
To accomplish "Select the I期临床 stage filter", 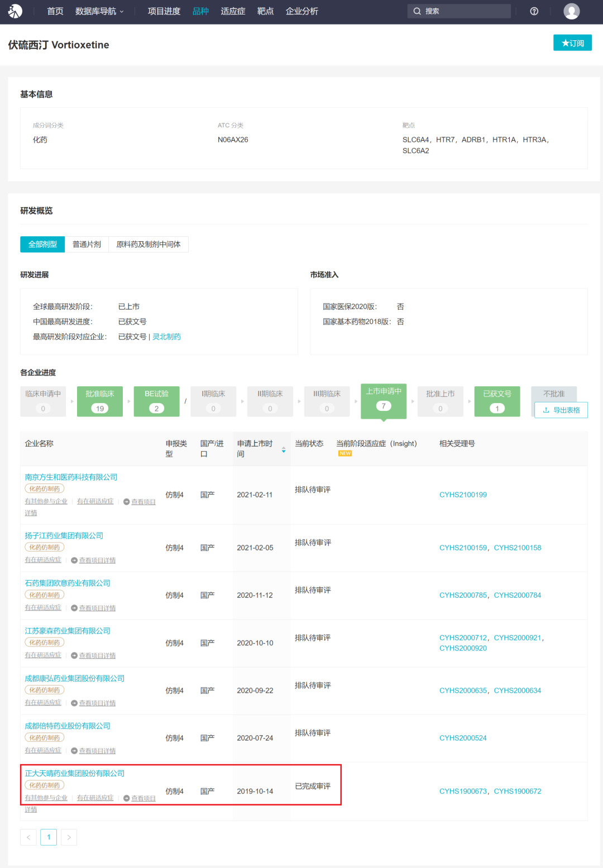I will [213, 401].
